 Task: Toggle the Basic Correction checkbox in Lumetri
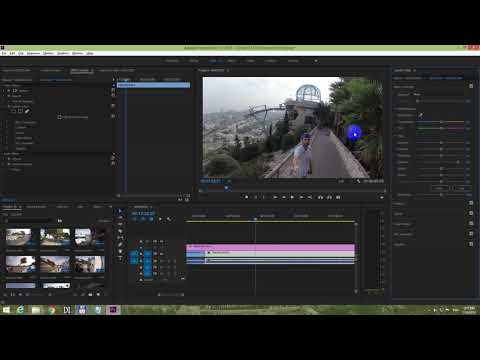[x=471, y=86]
